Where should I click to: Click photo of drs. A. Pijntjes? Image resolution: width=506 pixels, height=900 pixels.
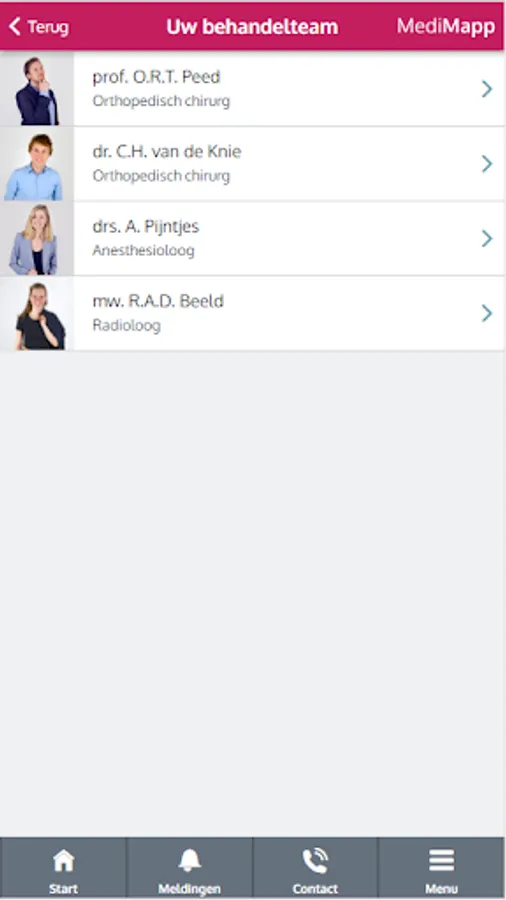coord(37,238)
